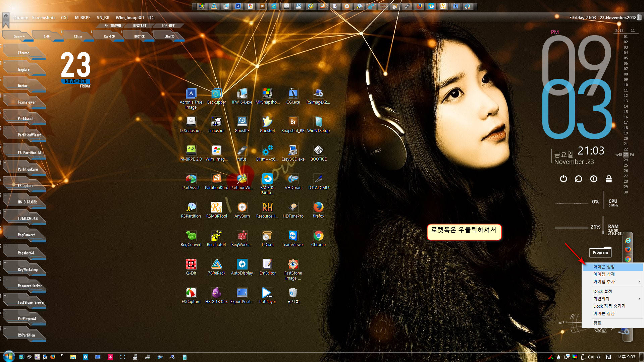Select 종료 in the context menu
The height and width of the screenshot is (362, 644).
(612, 323)
